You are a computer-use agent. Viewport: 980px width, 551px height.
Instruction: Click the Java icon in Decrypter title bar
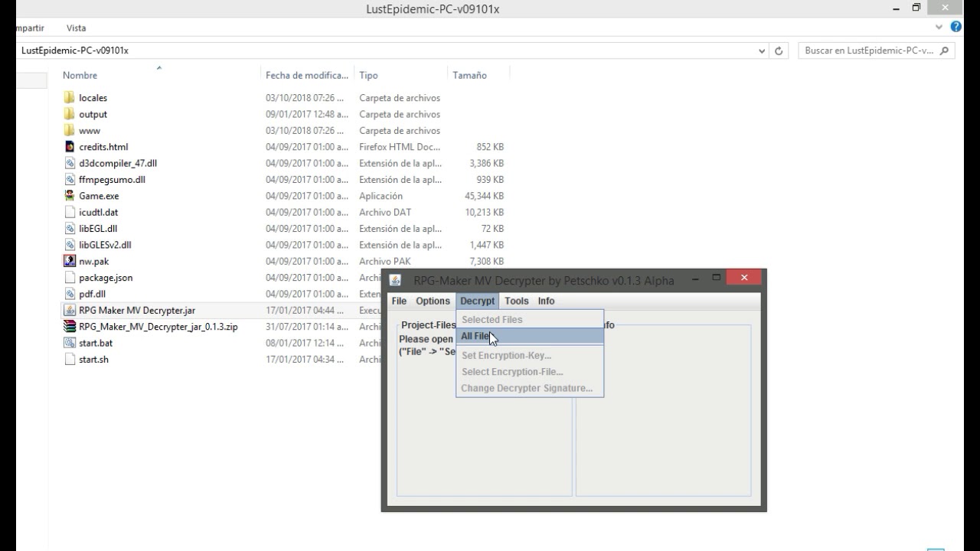(395, 280)
